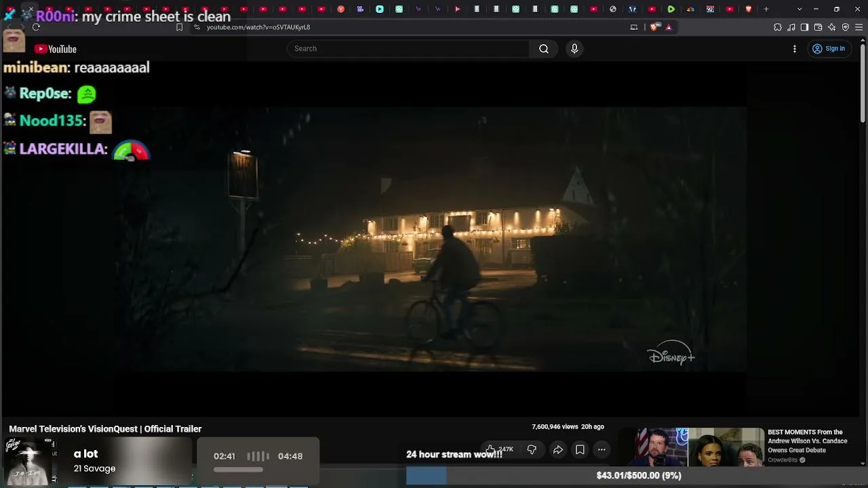Open more actions ellipsis below the video
Image resolution: width=868 pixels, height=488 pixels.
tap(601, 449)
